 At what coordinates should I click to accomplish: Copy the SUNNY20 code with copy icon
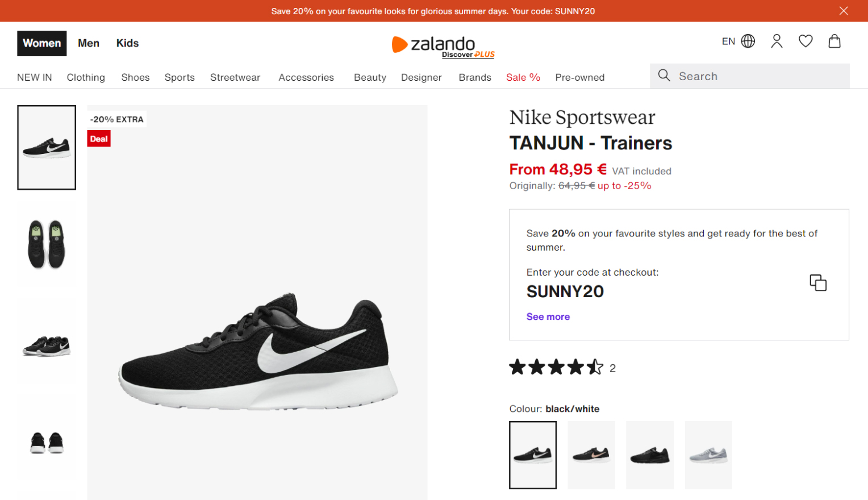818,282
